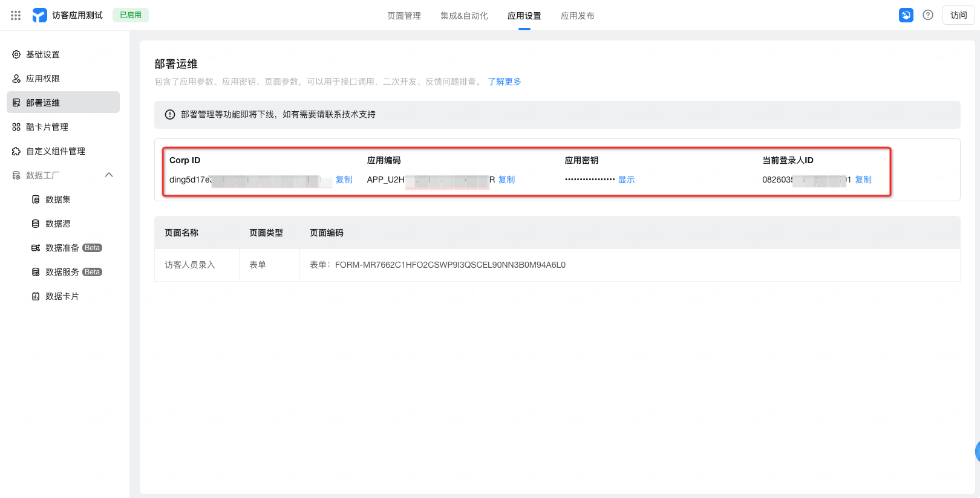Copy the 当前登录人ID value

point(863,179)
